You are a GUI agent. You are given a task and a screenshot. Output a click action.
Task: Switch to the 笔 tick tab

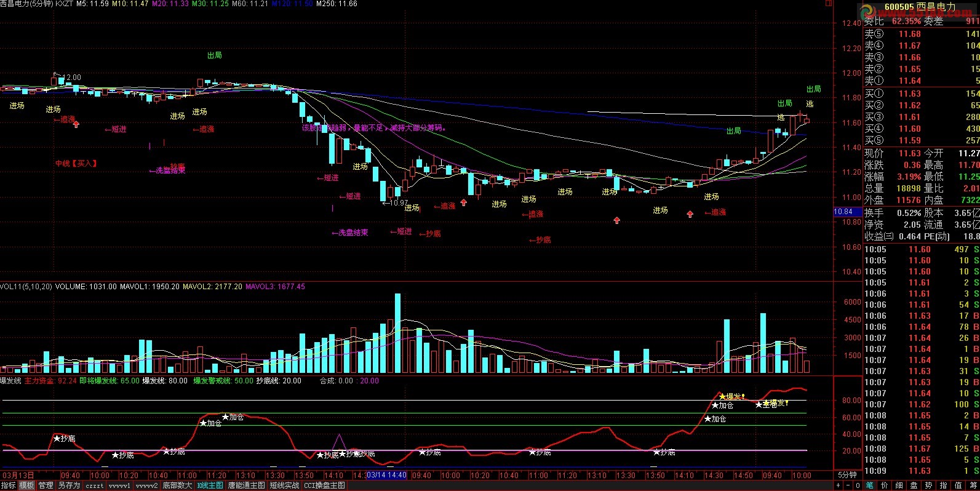coord(870,485)
